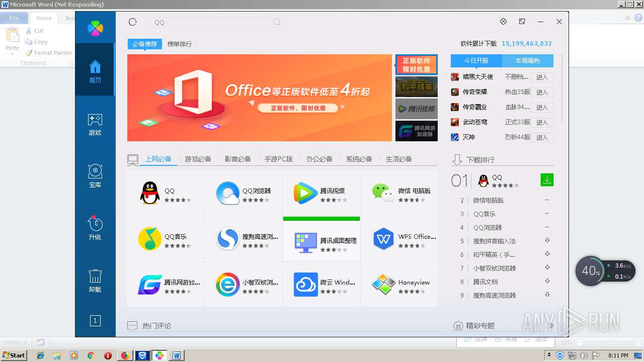Select the 本周最热 tab
This screenshot has height=362, width=644.
[x=528, y=60]
